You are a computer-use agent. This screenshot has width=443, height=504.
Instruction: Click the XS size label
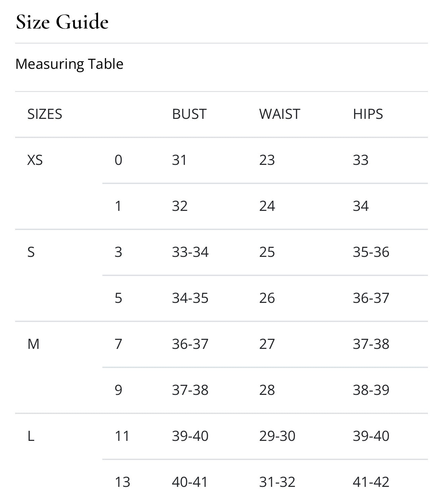[35, 160]
